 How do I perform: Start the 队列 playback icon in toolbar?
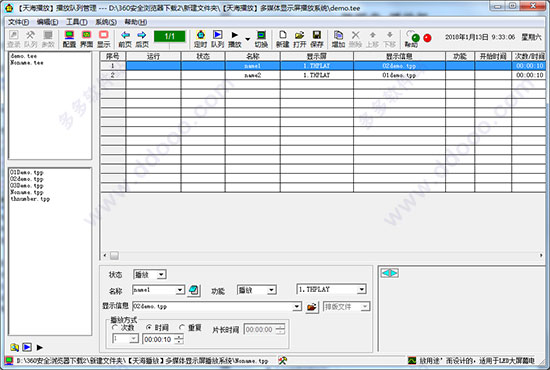point(217,39)
